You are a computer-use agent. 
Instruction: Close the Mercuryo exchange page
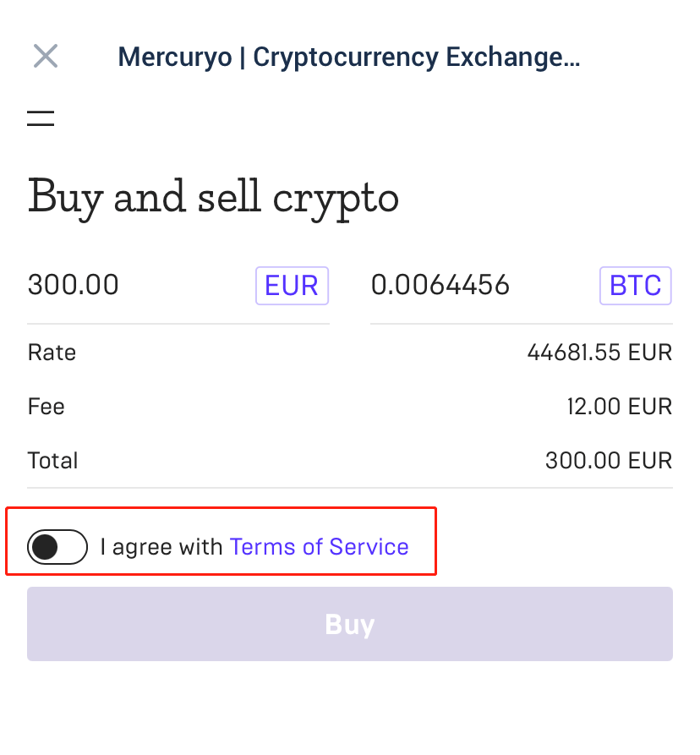pos(45,57)
